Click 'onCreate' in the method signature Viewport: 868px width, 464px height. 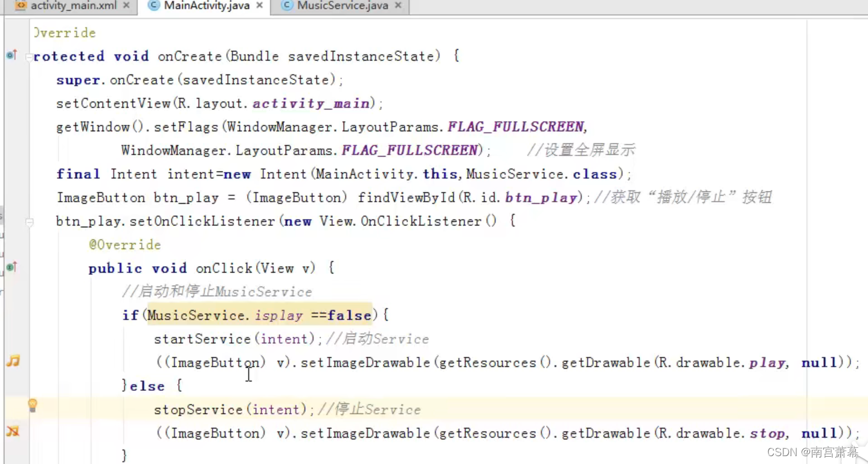190,56
